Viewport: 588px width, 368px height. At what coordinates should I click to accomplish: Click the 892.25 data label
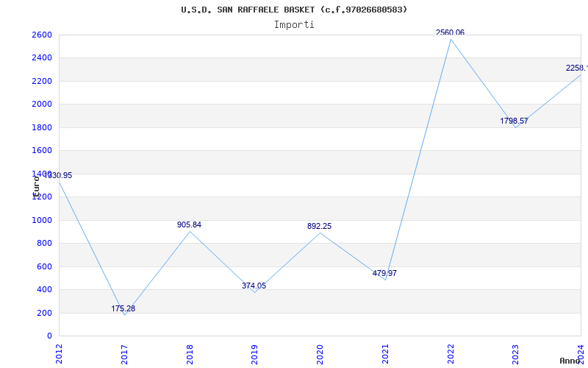click(x=319, y=226)
